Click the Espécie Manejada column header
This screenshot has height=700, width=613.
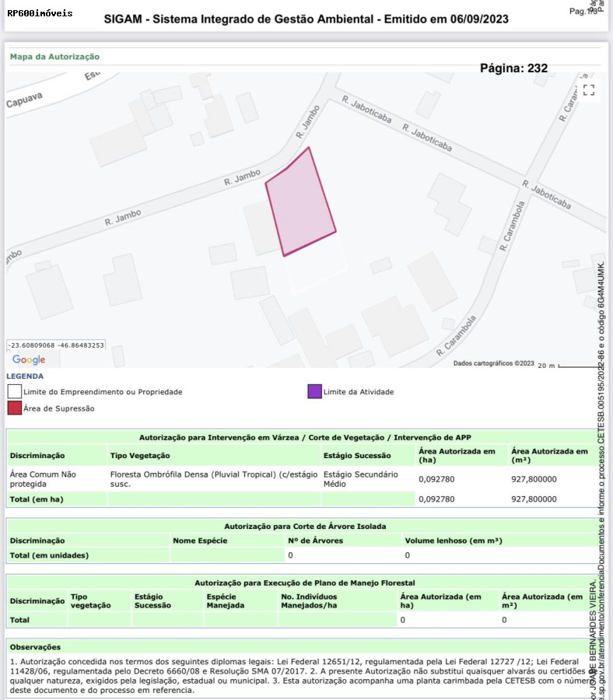[x=226, y=600]
